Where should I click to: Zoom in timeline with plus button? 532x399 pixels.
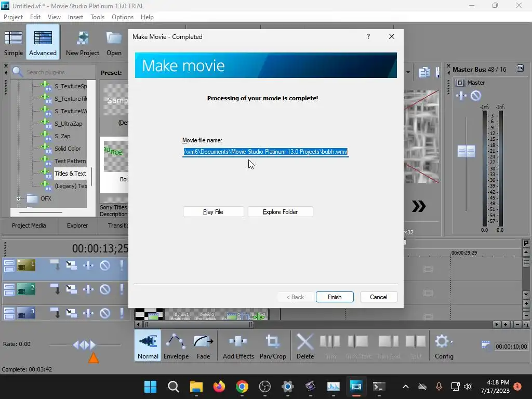506,325
